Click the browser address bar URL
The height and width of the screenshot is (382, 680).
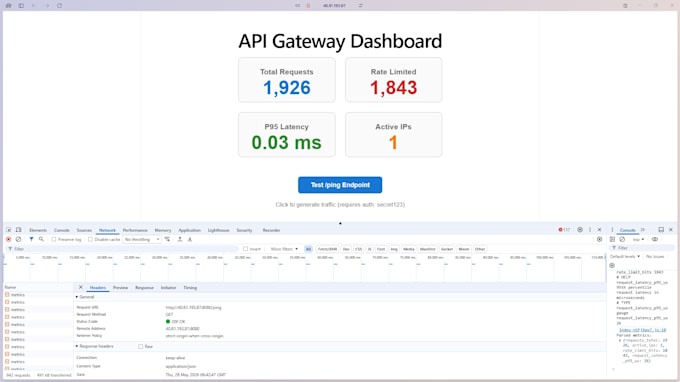334,6
